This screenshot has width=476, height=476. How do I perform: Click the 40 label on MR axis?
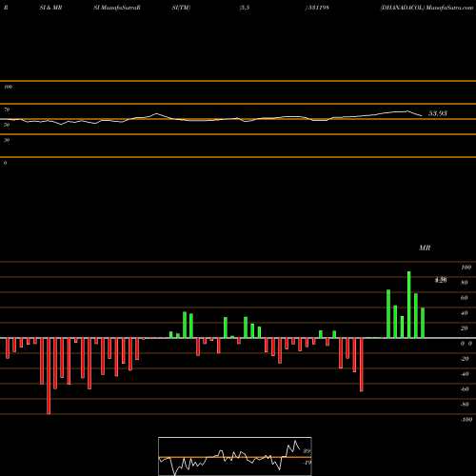tap(465, 313)
